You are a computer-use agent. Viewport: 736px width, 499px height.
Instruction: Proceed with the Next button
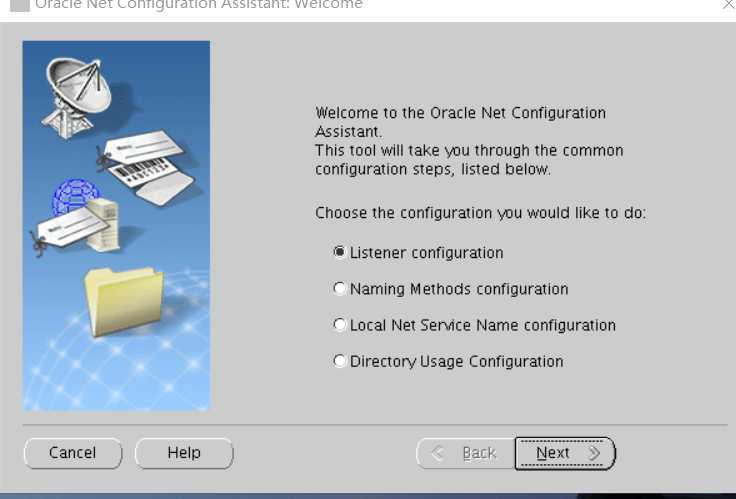[x=565, y=453]
